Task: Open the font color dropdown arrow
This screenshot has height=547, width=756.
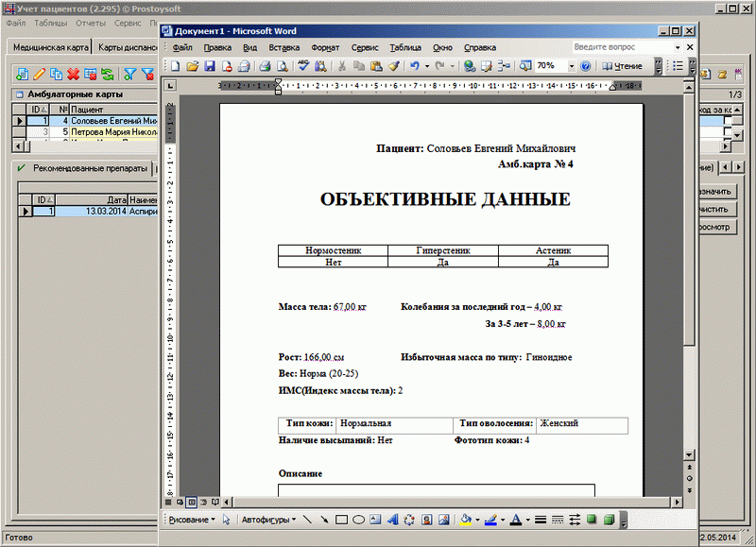Action: pos(526,520)
